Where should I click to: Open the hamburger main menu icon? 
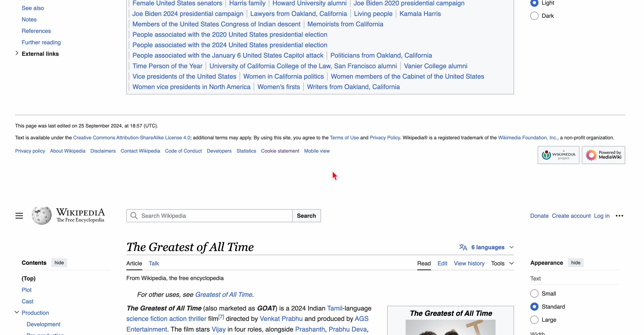coord(19,216)
